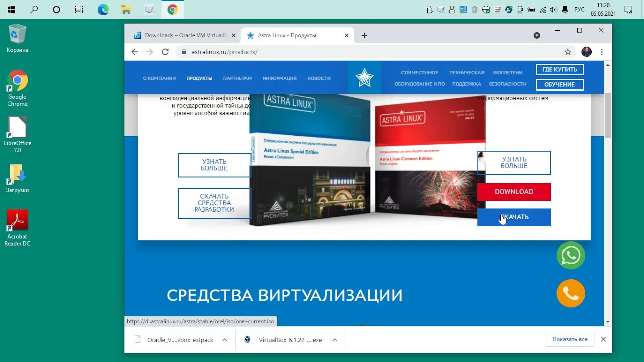
Task: Click the orange phone call icon
Action: coord(571,293)
